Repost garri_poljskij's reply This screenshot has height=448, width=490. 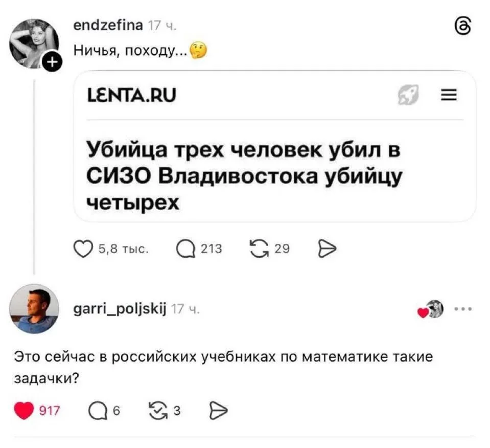coord(156,410)
